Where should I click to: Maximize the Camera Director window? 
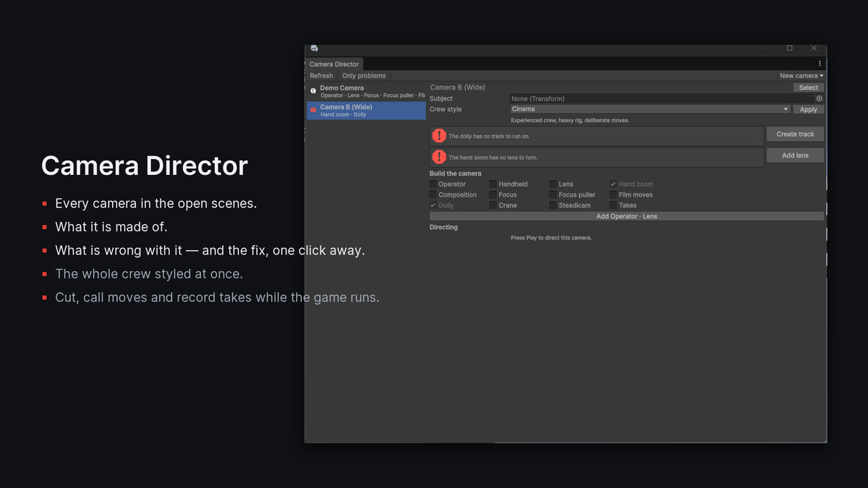tap(790, 48)
